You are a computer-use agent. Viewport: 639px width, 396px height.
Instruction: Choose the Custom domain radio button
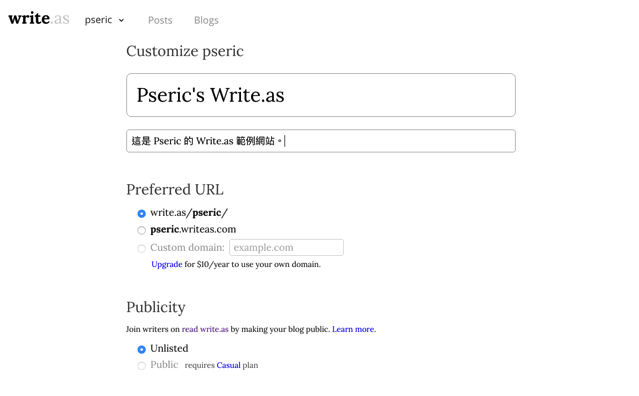point(141,248)
